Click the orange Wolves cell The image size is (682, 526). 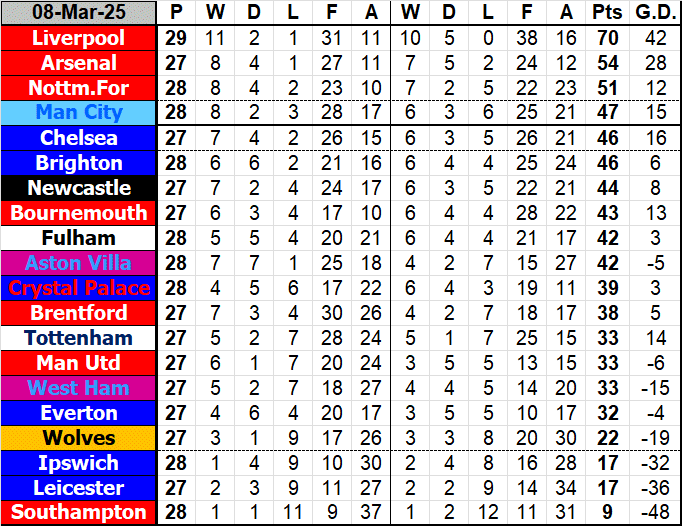79,438
